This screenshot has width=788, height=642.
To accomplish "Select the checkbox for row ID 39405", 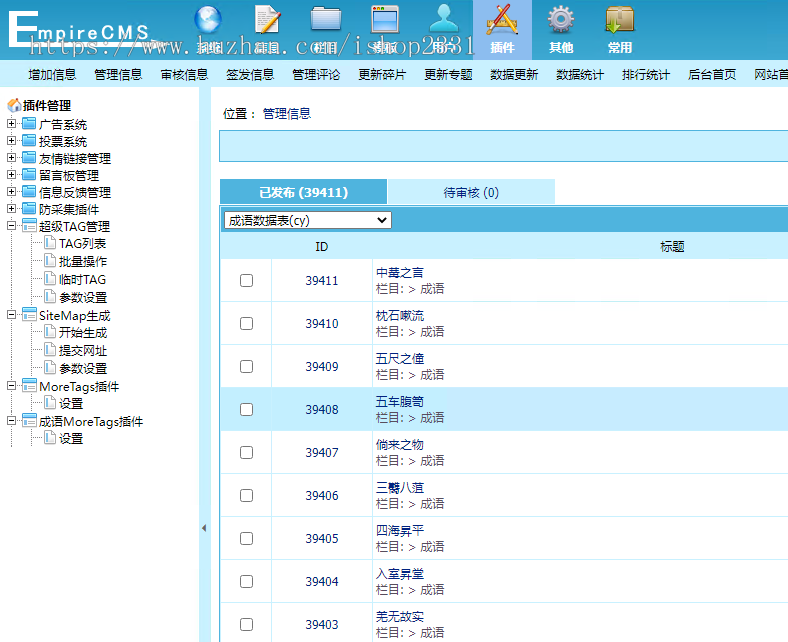I will coord(247,539).
